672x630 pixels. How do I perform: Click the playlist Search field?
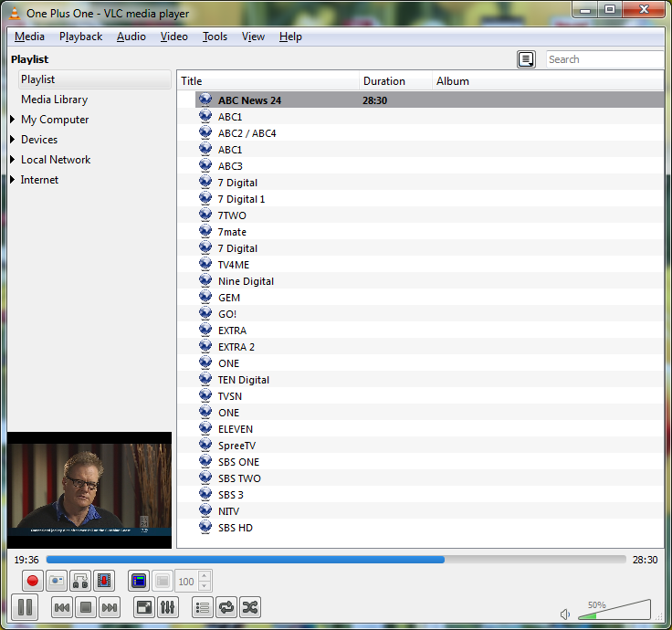pyautogui.click(x=604, y=59)
